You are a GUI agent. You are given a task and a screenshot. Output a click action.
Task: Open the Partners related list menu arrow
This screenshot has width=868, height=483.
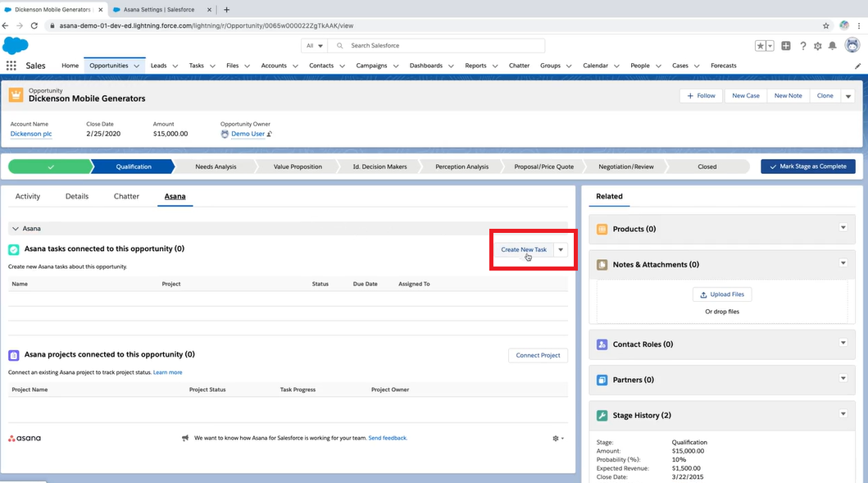pyautogui.click(x=843, y=378)
